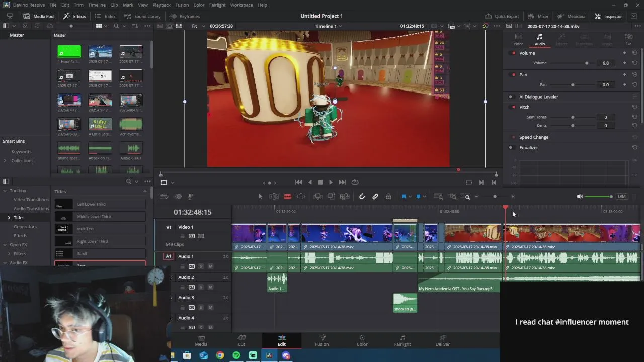Mute the Audio 2 track
This screenshot has width=644, height=362.
click(210, 287)
